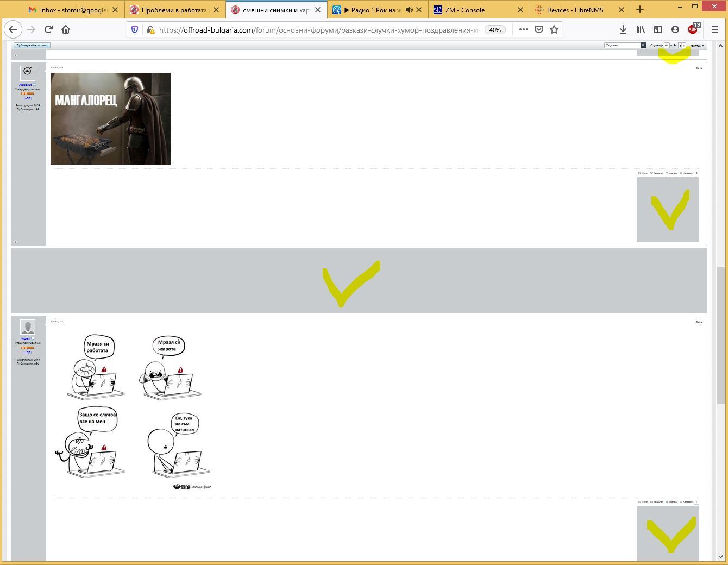Open the tracking protection shield panel
The height and width of the screenshot is (565, 728).
[x=135, y=30]
